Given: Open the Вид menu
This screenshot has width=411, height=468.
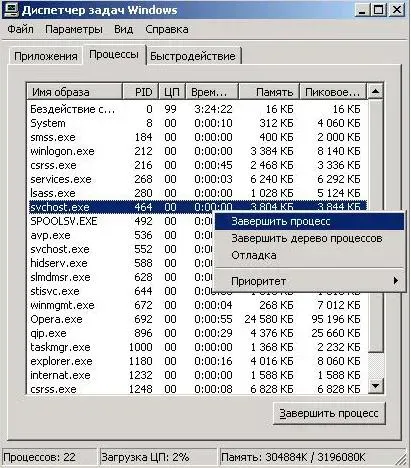Looking at the screenshot, I should coord(123,29).
